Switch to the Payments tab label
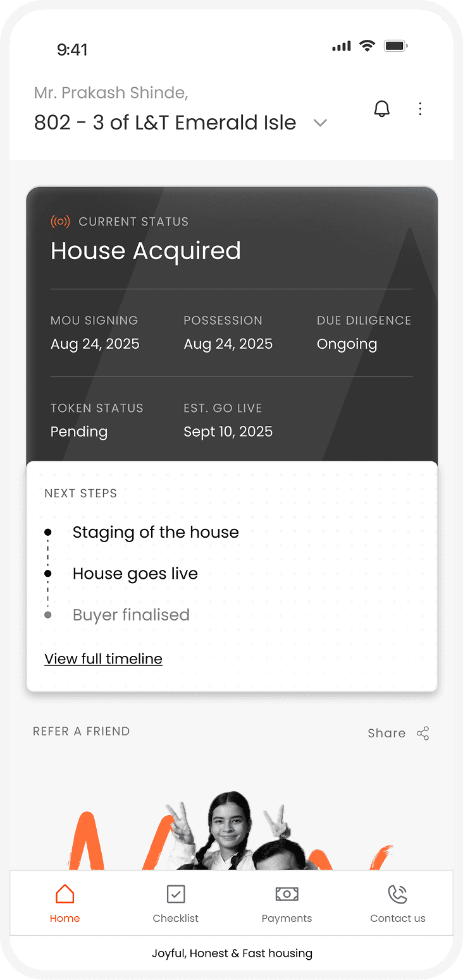 (287, 918)
